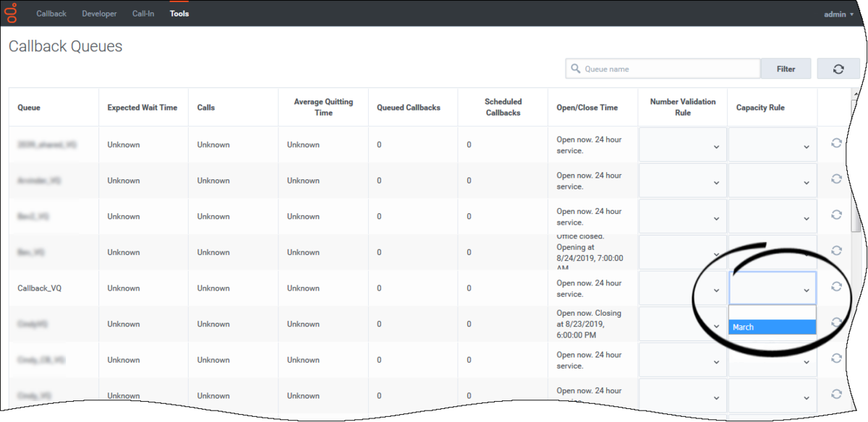Select March from the Capacity Rule list
The height and width of the screenshot is (422, 868).
(773, 327)
